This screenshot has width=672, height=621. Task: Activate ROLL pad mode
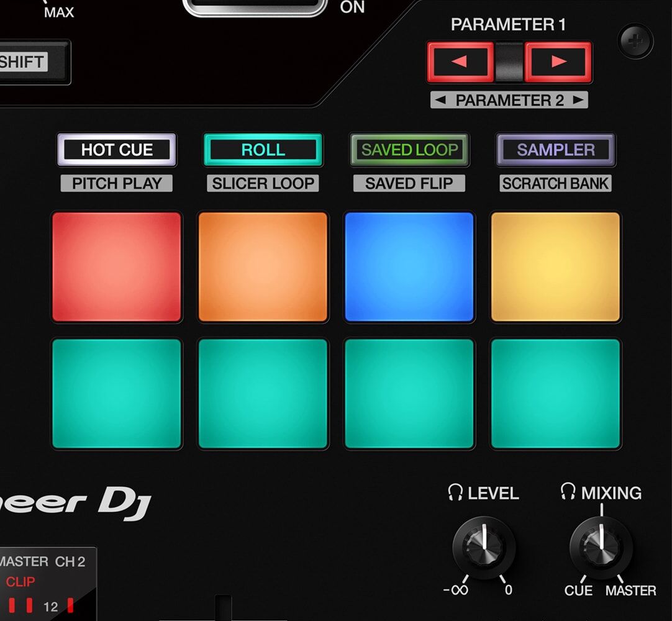pyautogui.click(x=262, y=150)
